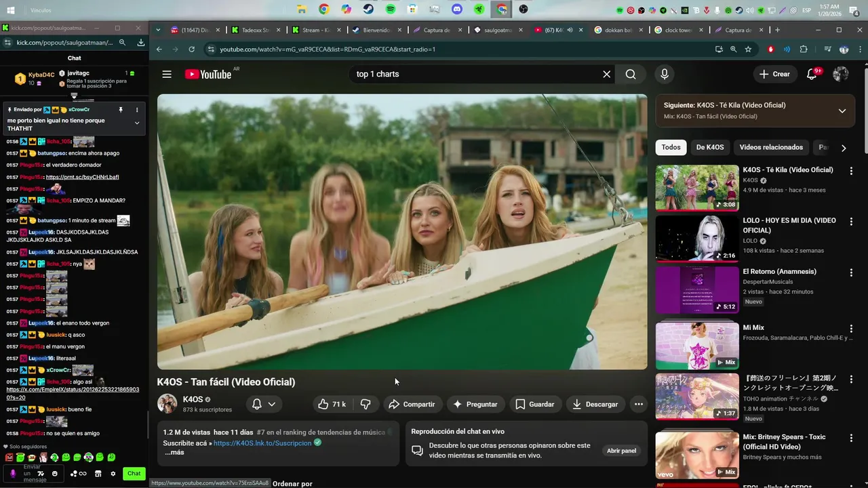Click the Guardar button

(x=535, y=404)
